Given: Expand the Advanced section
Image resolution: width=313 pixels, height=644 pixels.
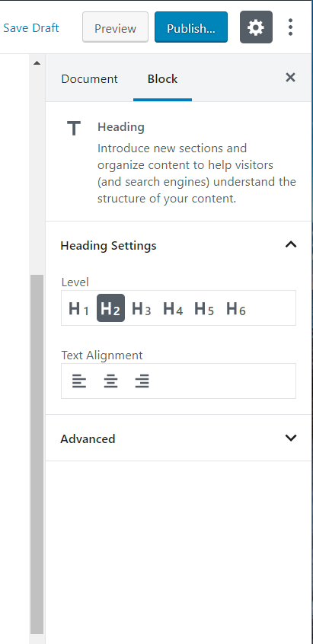Looking at the screenshot, I should pyautogui.click(x=178, y=438).
